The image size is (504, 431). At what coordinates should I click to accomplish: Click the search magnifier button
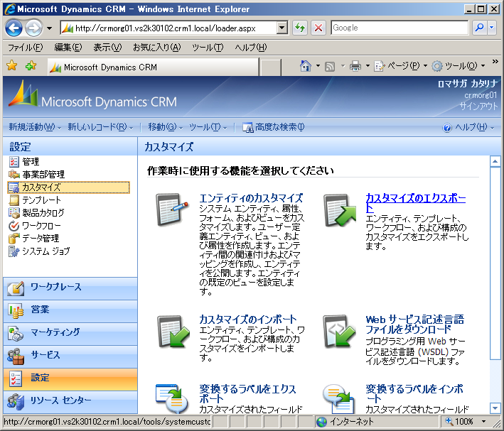coord(479,28)
